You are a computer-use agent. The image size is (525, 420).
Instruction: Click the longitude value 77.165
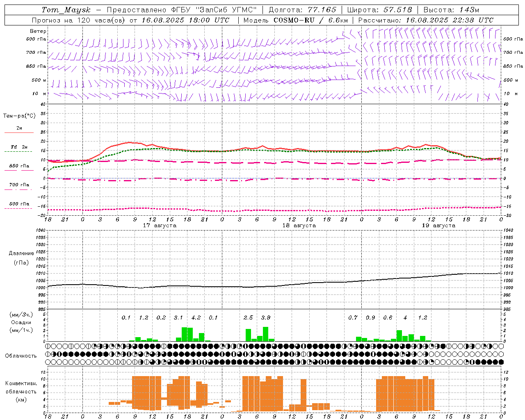click(322, 10)
